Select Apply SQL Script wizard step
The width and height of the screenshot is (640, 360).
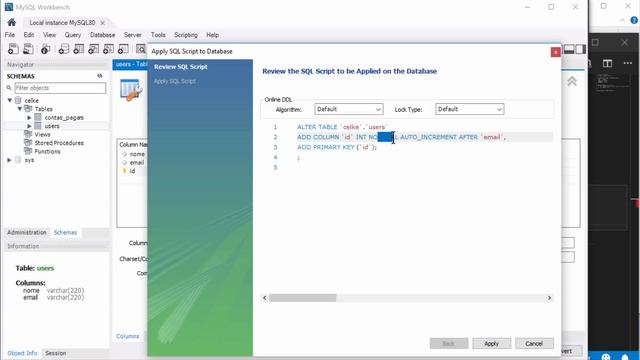coord(175,81)
